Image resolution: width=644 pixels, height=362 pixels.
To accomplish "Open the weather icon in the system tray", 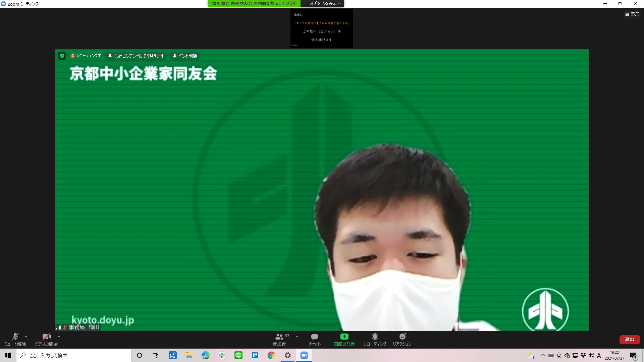I will click(531, 356).
